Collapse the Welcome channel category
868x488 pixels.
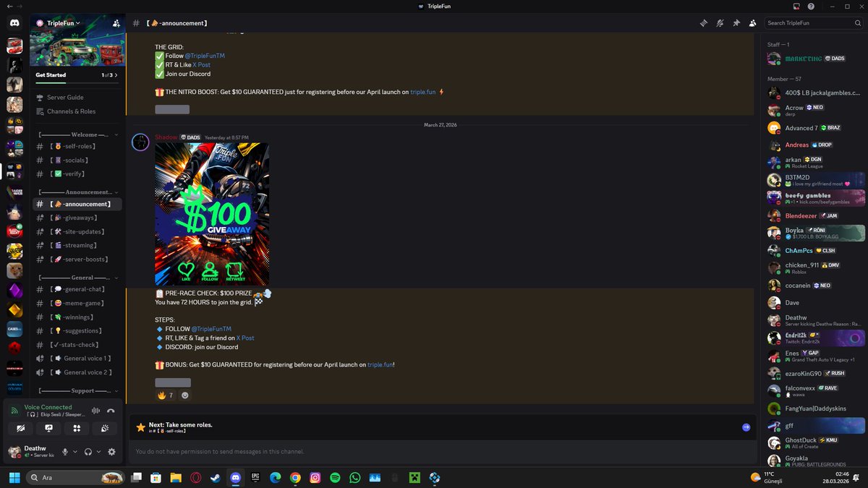pyautogui.click(x=78, y=134)
